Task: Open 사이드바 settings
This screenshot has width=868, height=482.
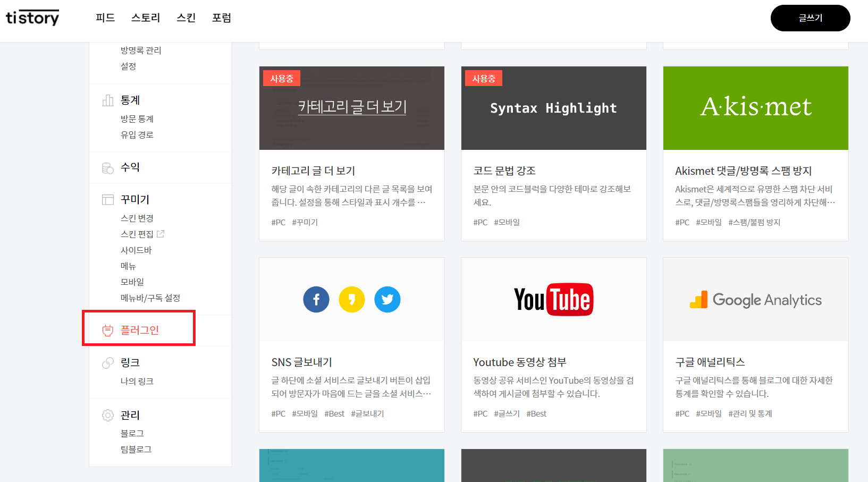Action: point(136,250)
